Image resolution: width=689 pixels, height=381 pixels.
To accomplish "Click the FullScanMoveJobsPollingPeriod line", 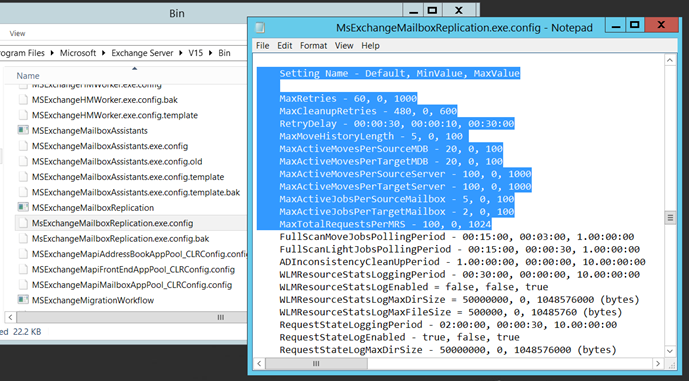I will coord(457,236).
